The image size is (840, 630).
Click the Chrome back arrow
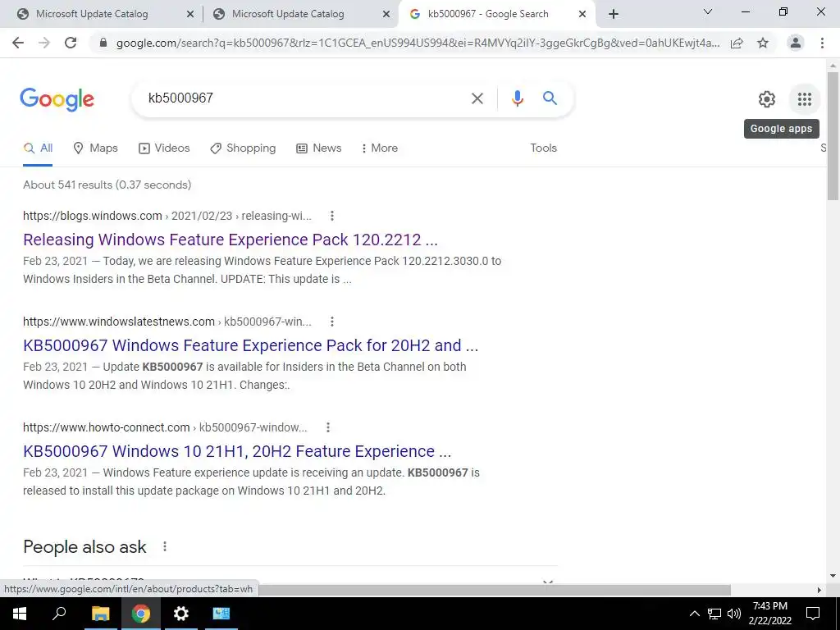pos(18,43)
